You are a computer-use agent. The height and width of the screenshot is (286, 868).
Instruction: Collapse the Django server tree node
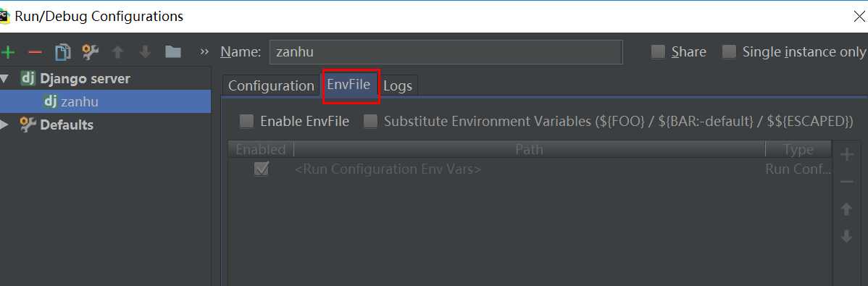[x=4, y=79]
